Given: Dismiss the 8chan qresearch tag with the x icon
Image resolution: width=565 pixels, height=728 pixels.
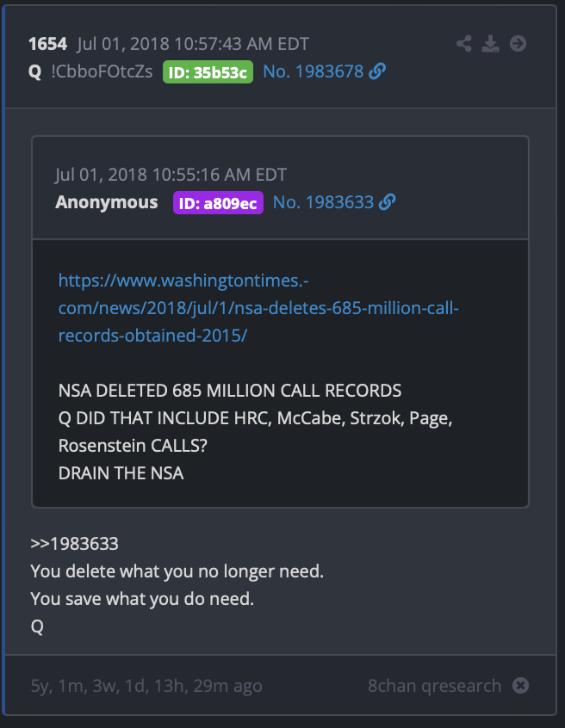Looking at the screenshot, I should pyautogui.click(x=520, y=685).
